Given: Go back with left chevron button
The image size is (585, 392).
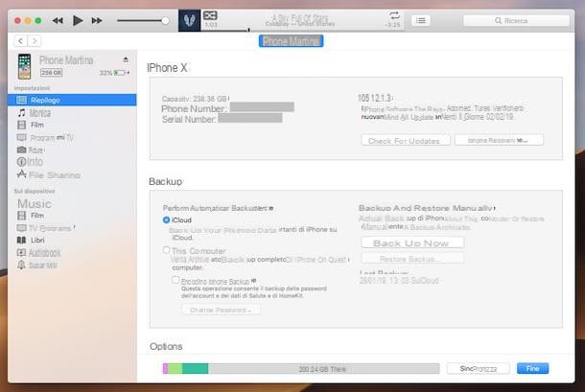Looking at the screenshot, I should point(20,41).
